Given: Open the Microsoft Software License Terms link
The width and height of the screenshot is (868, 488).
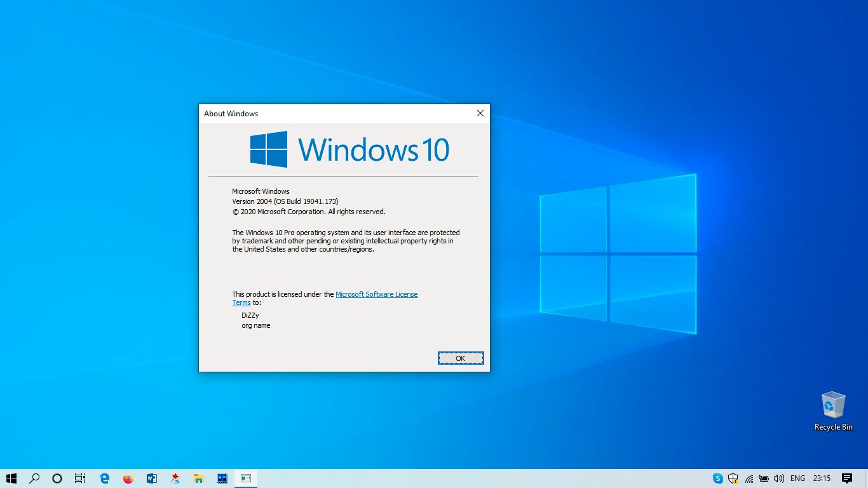Looking at the screenshot, I should pyautogui.click(x=376, y=294).
